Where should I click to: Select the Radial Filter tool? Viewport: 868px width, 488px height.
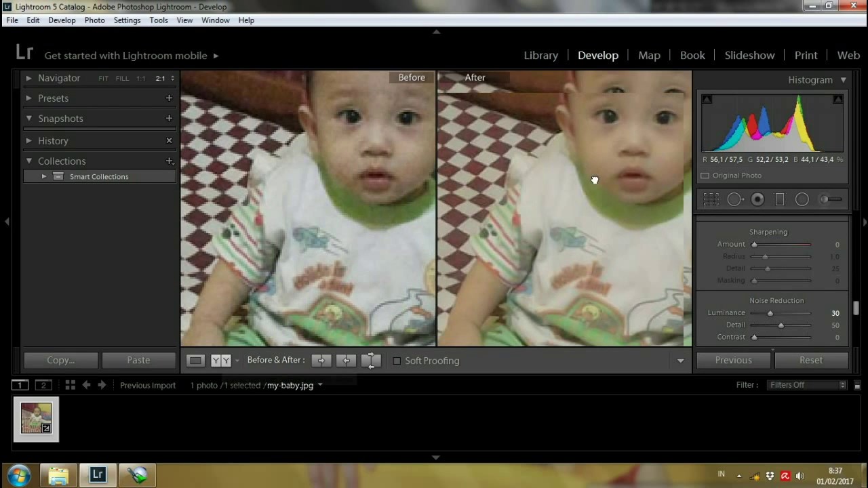802,199
